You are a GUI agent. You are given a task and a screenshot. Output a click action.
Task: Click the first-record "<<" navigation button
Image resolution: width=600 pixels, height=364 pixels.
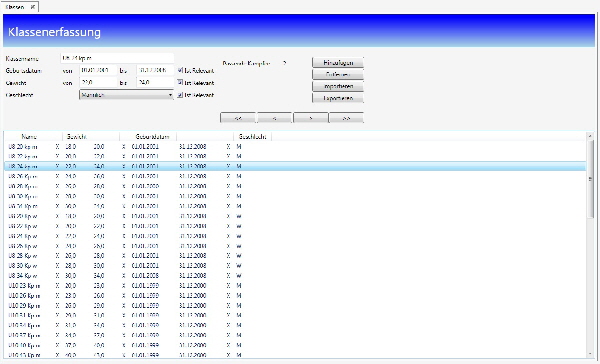coord(238,118)
